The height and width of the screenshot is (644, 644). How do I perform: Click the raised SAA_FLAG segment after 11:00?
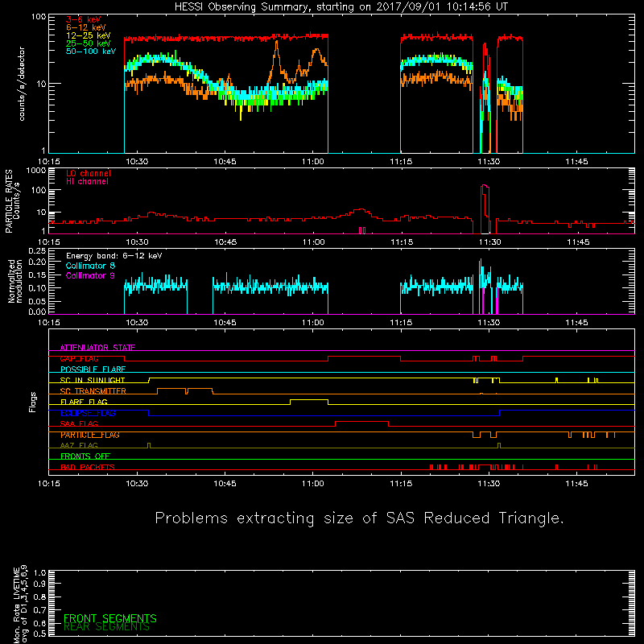pyautogui.click(x=361, y=422)
